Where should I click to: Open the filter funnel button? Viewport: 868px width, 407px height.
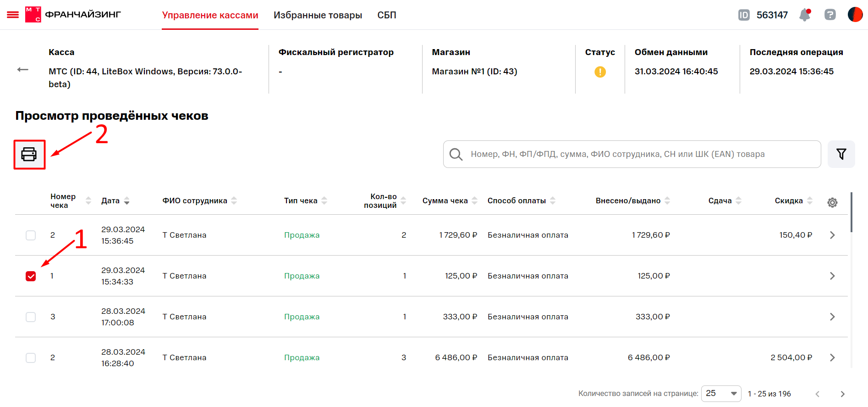click(x=841, y=154)
